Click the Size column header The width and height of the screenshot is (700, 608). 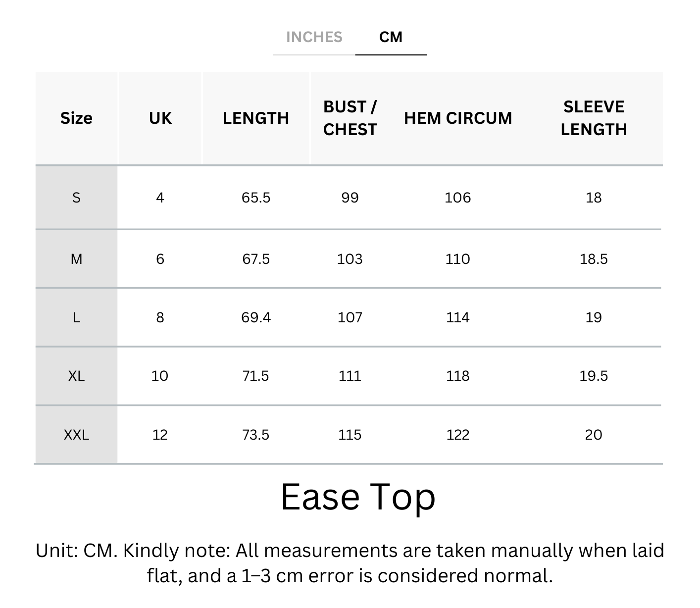pyautogui.click(x=76, y=118)
